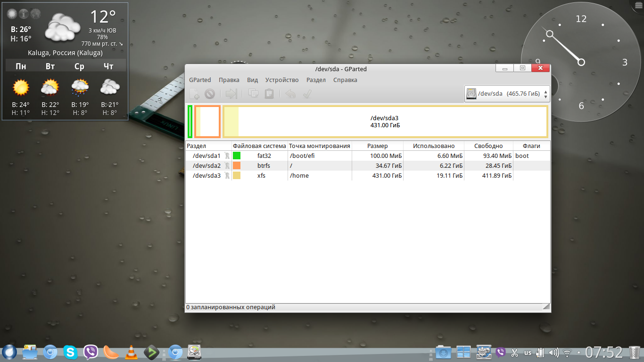Click the Флаги column header
This screenshot has height=362, width=644.
[x=531, y=146]
